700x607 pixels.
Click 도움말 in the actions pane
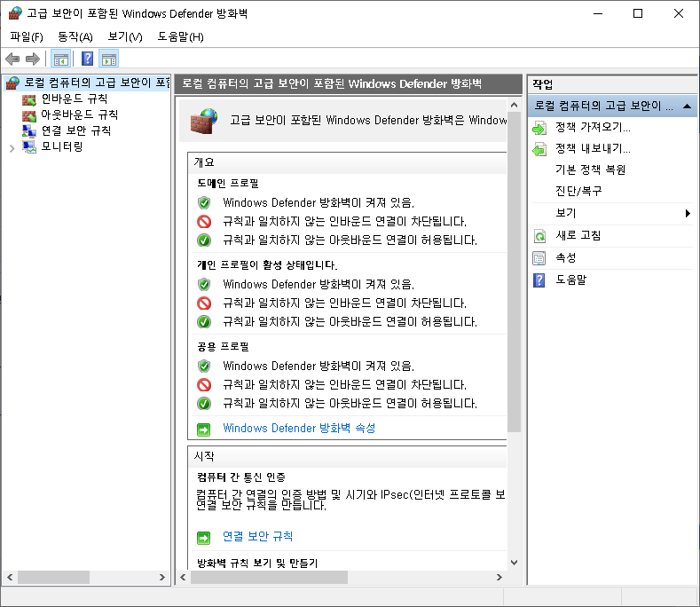[x=571, y=280]
